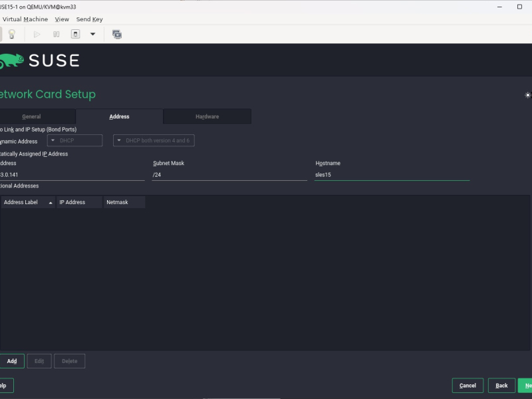Viewport: 532px width, 399px height.
Task: Open the Send Key menu
Action: pos(89,19)
